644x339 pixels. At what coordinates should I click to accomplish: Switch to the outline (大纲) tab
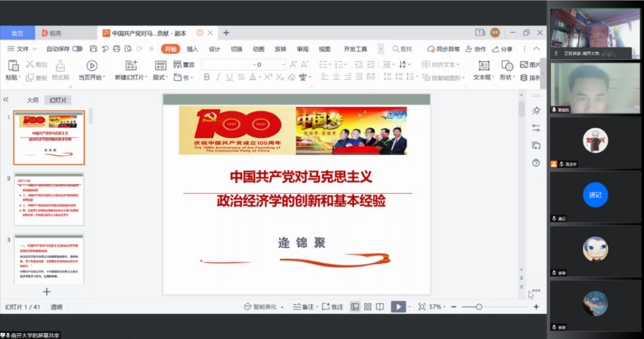click(33, 100)
